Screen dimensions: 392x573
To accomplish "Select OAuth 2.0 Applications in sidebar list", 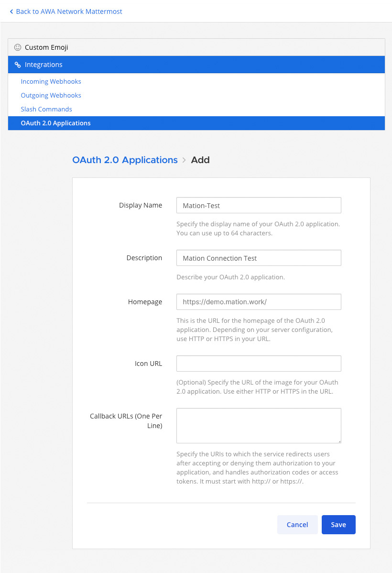I will pos(196,123).
